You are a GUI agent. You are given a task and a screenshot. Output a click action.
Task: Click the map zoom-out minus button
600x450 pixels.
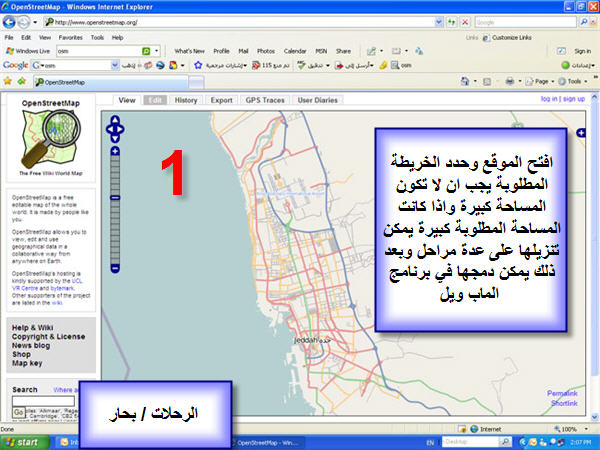115,268
